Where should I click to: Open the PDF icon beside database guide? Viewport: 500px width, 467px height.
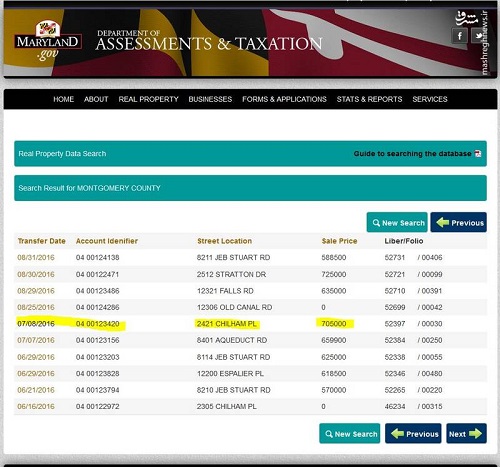coord(478,154)
